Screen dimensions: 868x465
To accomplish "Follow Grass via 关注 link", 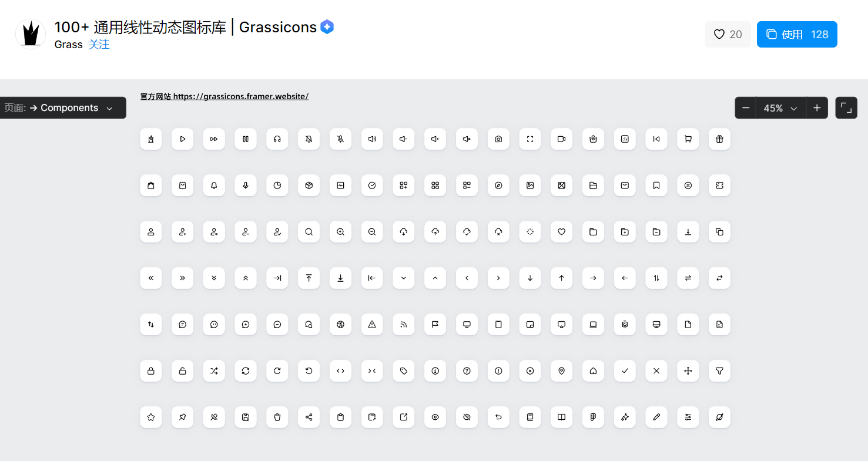I will [x=99, y=45].
